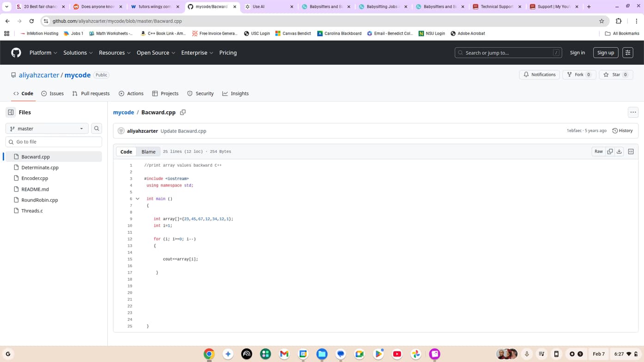Click the search files magnifier icon
This screenshot has height=362, width=644.
[x=97, y=128]
